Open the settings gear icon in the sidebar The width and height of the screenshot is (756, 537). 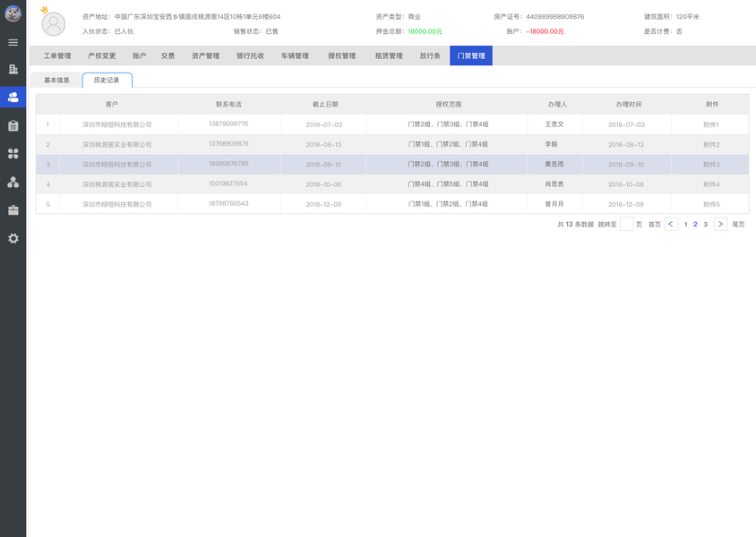pos(13,238)
